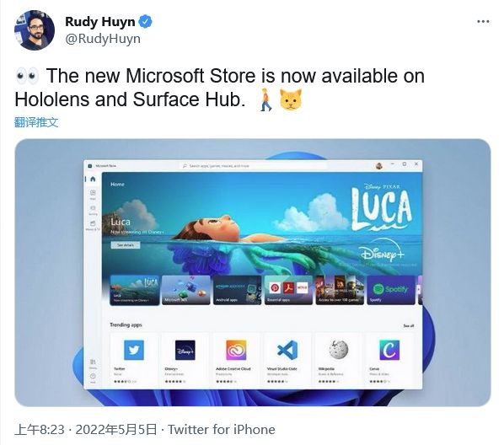This screenshot has height=445, width=504.
Task: Open the Library icon in Store sidebar
Action: pos(93,363)
